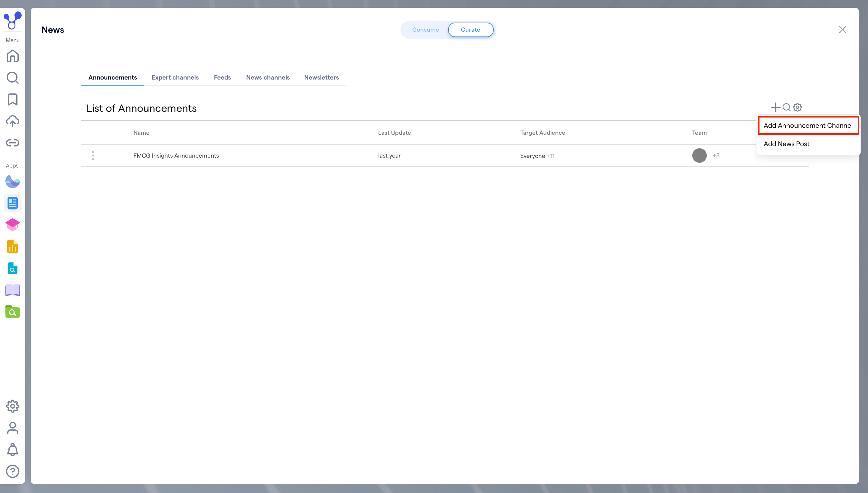Viewport: 868px width, 493px height.
Task: Switch to Curate mode
Action: click(x=470, y=30)
